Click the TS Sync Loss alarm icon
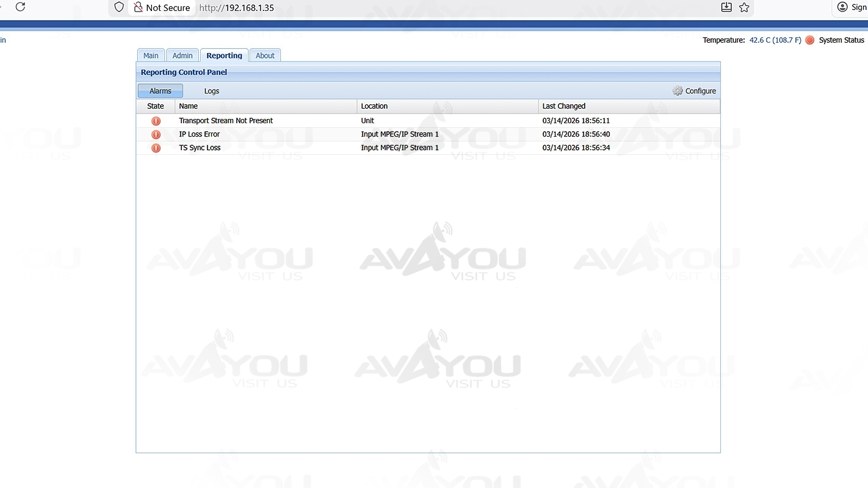 156,148
